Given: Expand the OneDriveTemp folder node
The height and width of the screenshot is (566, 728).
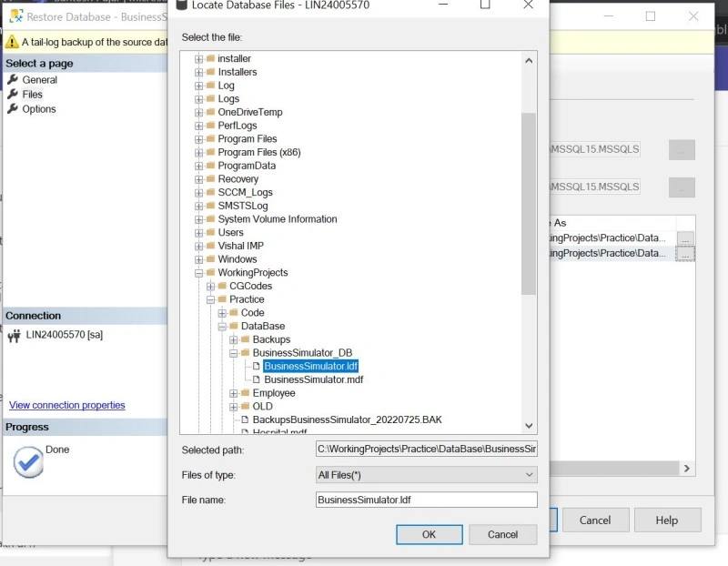Looking at the screenshot, I should point(198,112).
